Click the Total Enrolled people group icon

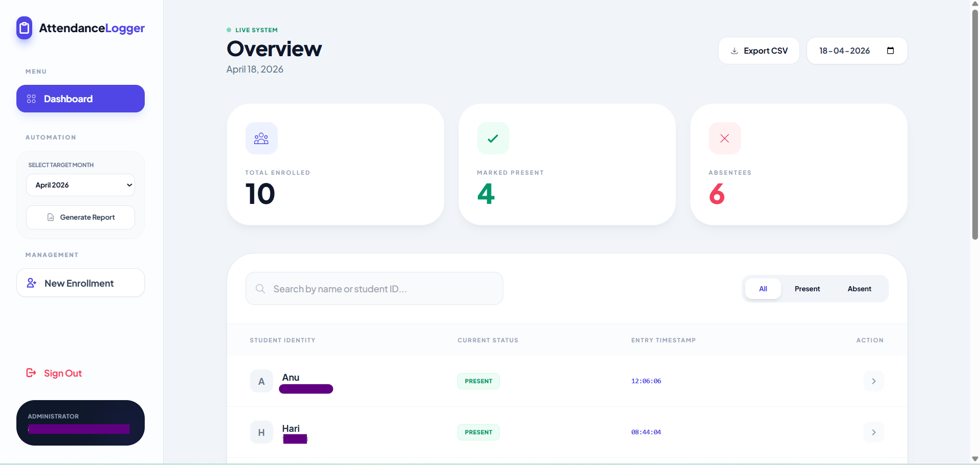coord(261,138)
